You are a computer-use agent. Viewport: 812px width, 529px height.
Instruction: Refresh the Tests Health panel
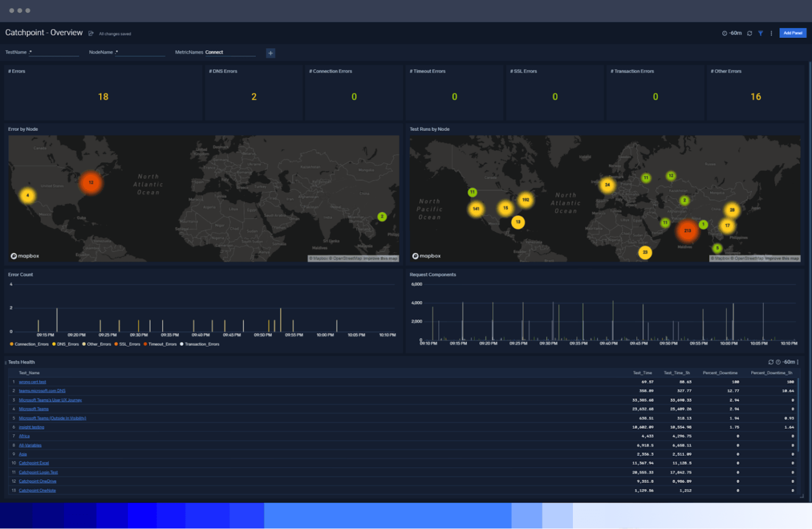click(771, 362)
